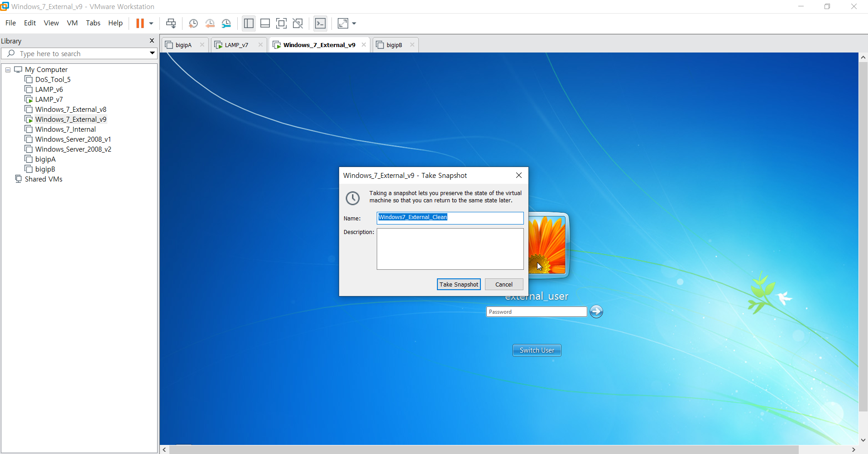Click the guest Password field
This screenshot has height=454, width=868.
tap(537, 312)
